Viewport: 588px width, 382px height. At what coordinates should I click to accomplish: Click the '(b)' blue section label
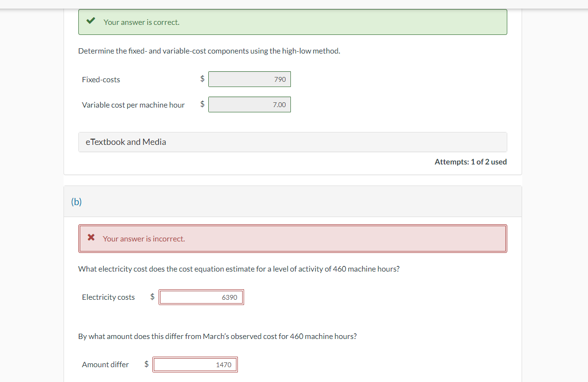coord(75,202)
